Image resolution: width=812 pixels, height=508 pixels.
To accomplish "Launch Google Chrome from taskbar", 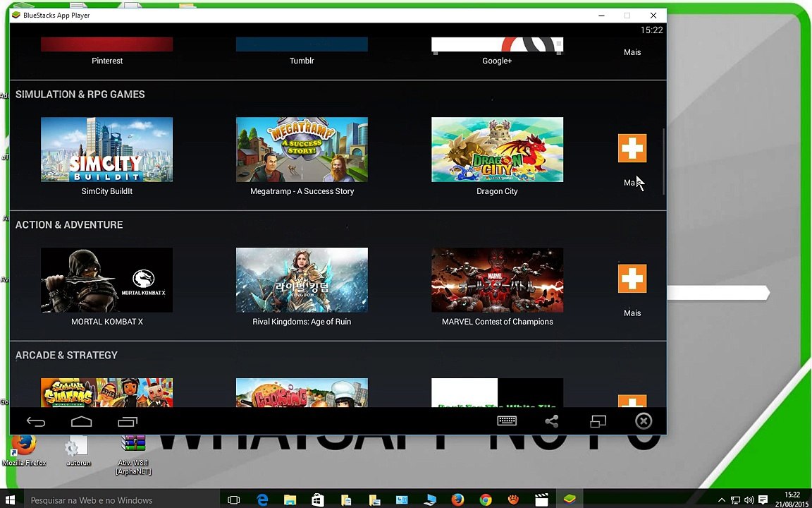I will [485, 500].
